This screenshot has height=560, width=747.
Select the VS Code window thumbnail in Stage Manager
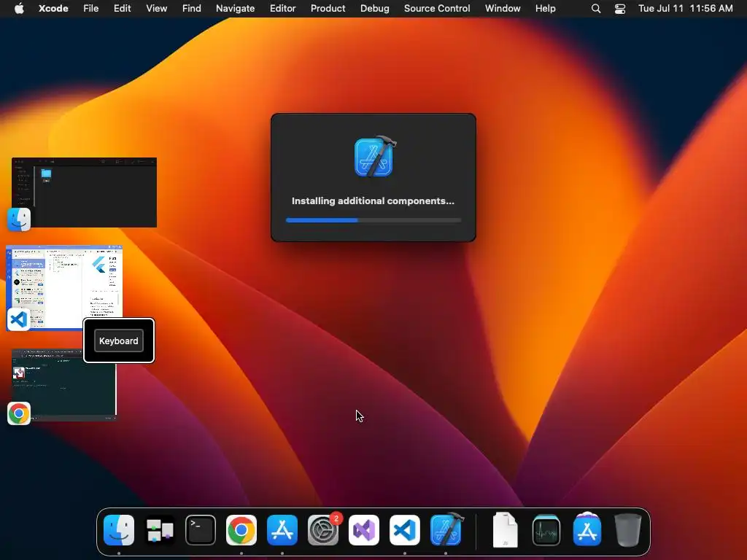click(64, 287)
